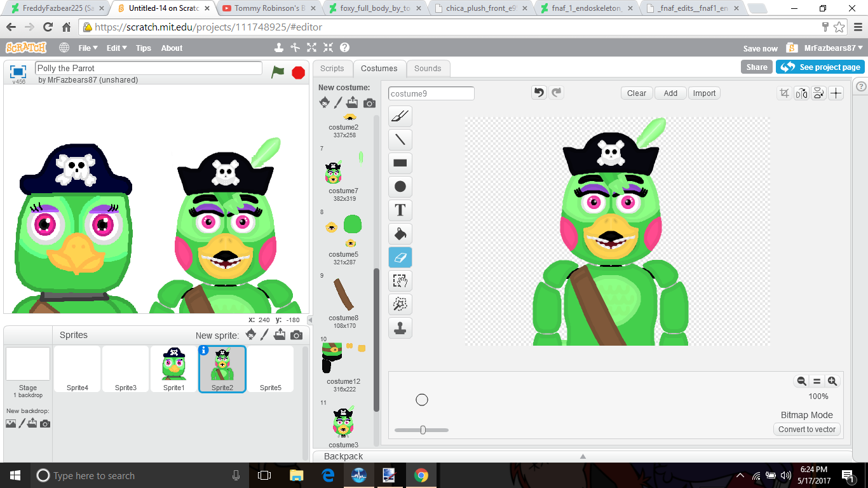Click the Clear button
This screenshot has width=868, height=488.
pos(637,93)
